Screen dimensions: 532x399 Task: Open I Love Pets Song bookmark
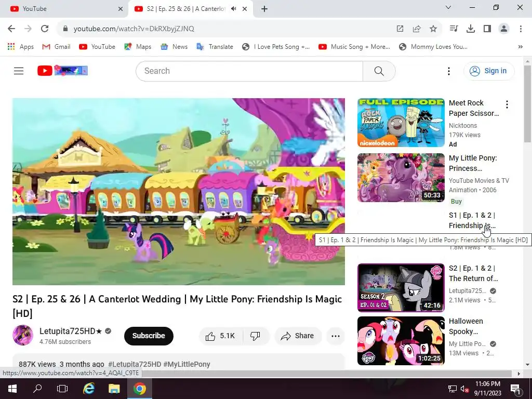pos(276,47)
